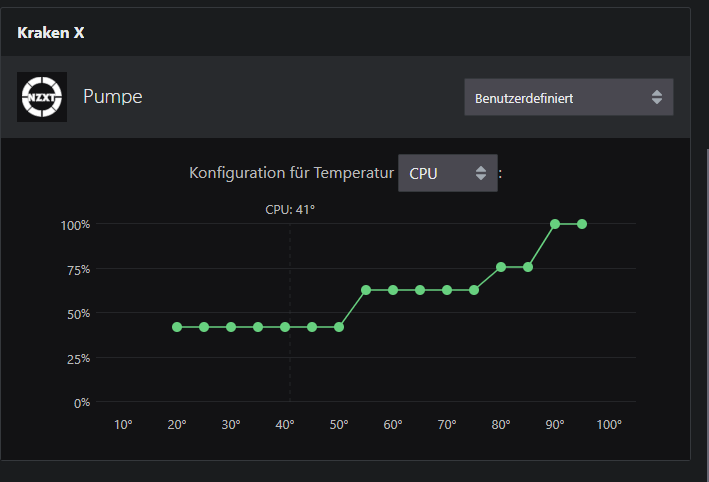The height and width of the screenshot is (482, 709).
Task: Click the 50° axis label
Action: [x=339, y=425]
